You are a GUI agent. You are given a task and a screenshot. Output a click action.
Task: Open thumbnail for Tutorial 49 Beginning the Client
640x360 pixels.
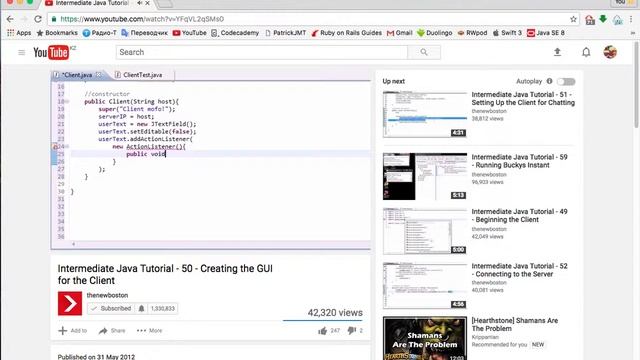(425, 231)
